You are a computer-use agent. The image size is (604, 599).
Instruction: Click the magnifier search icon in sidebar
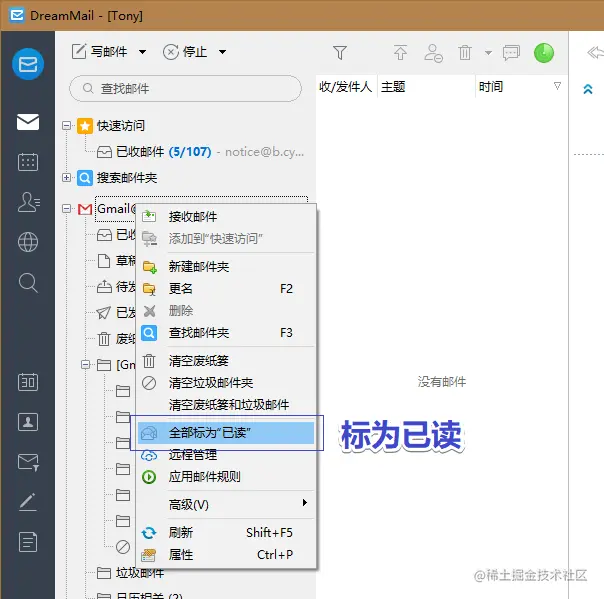tap(28, 283)
